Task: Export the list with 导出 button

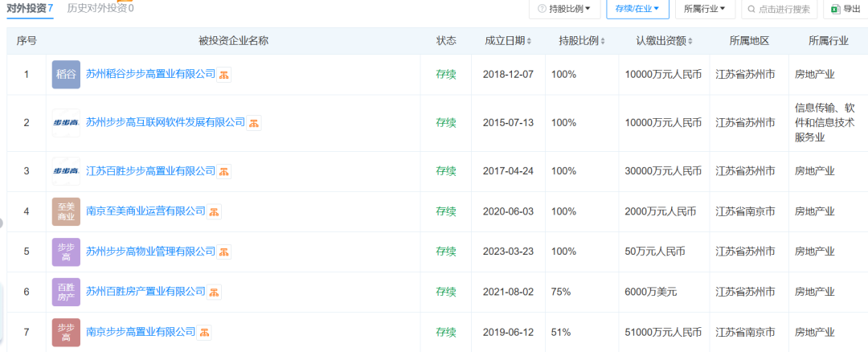Action: pos(845,9)
